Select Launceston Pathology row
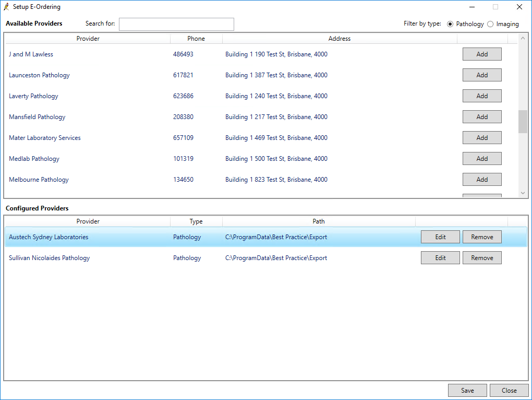 pyautogui.click(x=261, y=75)
